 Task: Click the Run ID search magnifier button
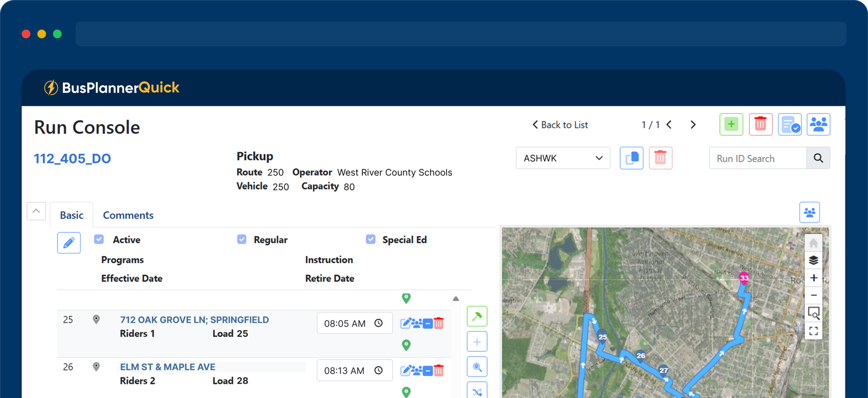pos(818,158)
